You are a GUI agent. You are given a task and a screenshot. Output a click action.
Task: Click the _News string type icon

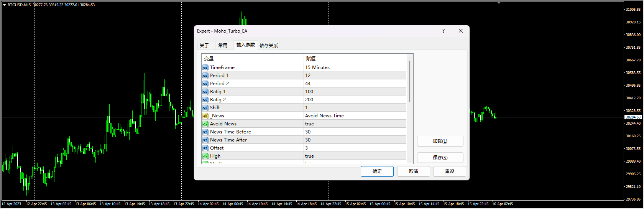pyautogui.click(x=205, y=116)
